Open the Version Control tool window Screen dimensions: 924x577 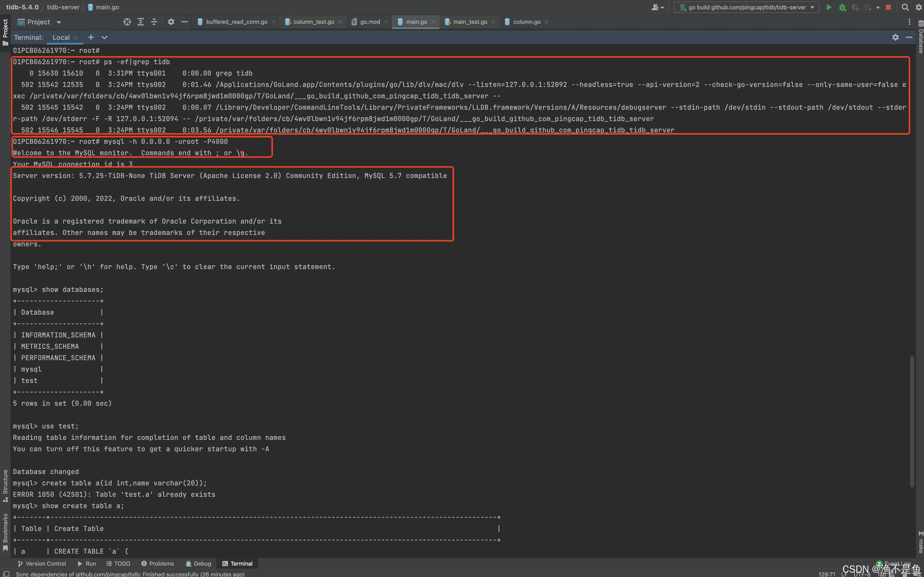[42, 564]
